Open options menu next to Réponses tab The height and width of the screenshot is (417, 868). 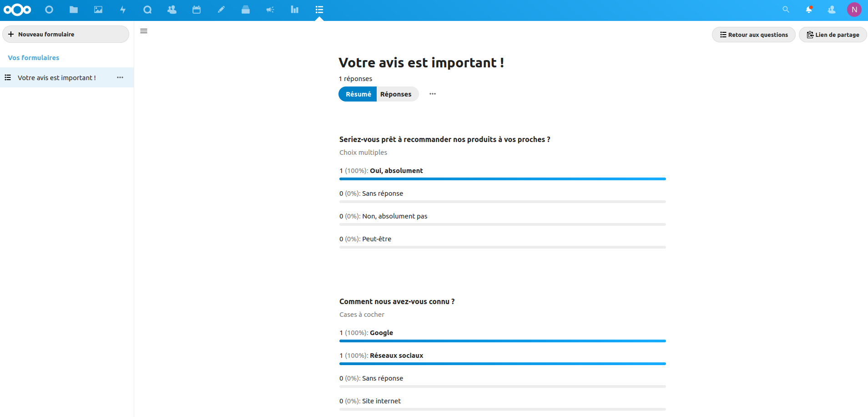(433, 94)
